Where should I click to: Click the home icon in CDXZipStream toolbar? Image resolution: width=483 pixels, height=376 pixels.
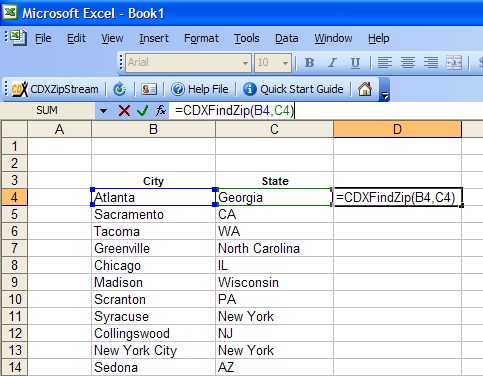point(365,89)
